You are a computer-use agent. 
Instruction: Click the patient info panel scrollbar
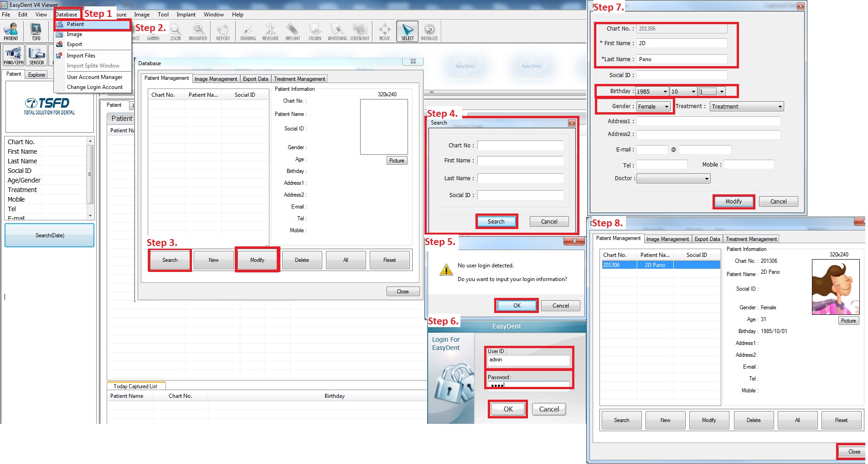[90, 175]
